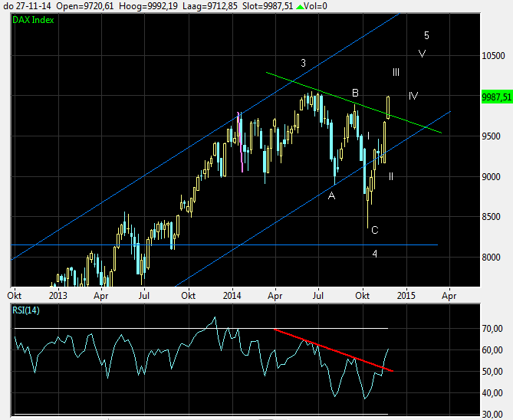Click the Roman numeral III wave label
The width and height of the screenshot is (513, 420).
[x=396, y=72]
